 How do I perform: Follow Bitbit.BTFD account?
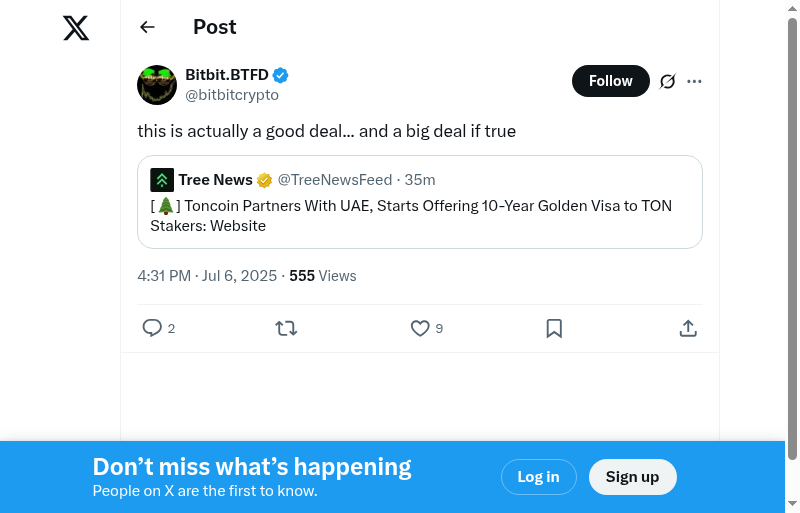610,81
